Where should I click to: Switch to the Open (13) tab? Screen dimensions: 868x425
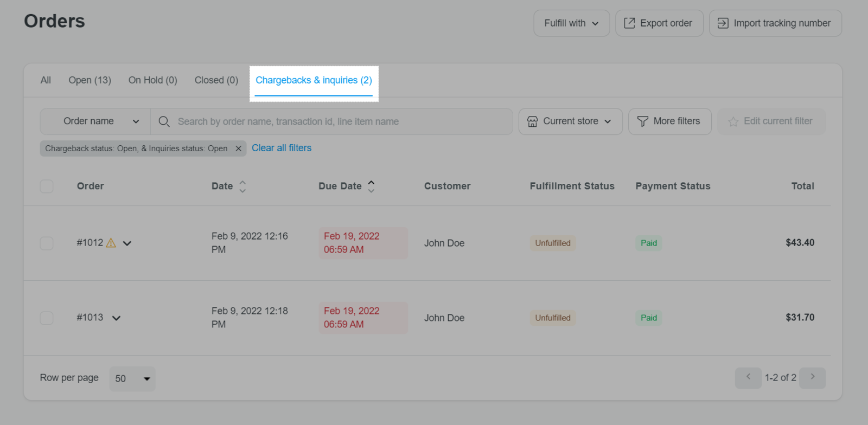(x=90, y=80)
